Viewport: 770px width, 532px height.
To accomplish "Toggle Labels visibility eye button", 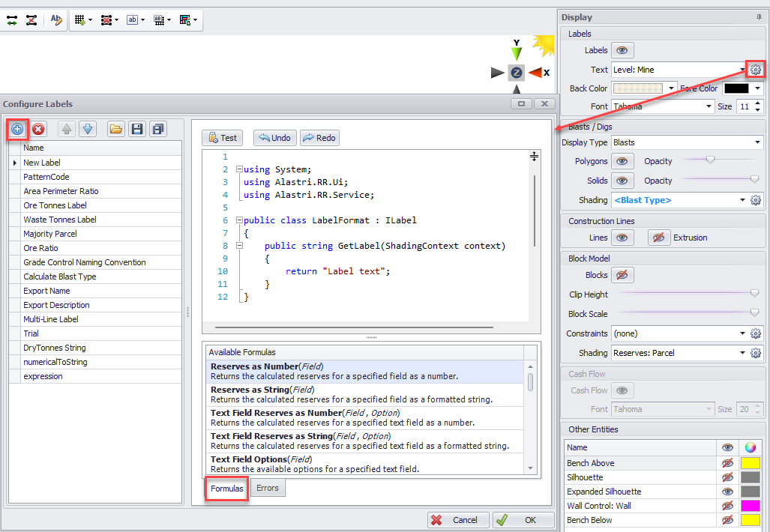I will click(x=622, y=50).
